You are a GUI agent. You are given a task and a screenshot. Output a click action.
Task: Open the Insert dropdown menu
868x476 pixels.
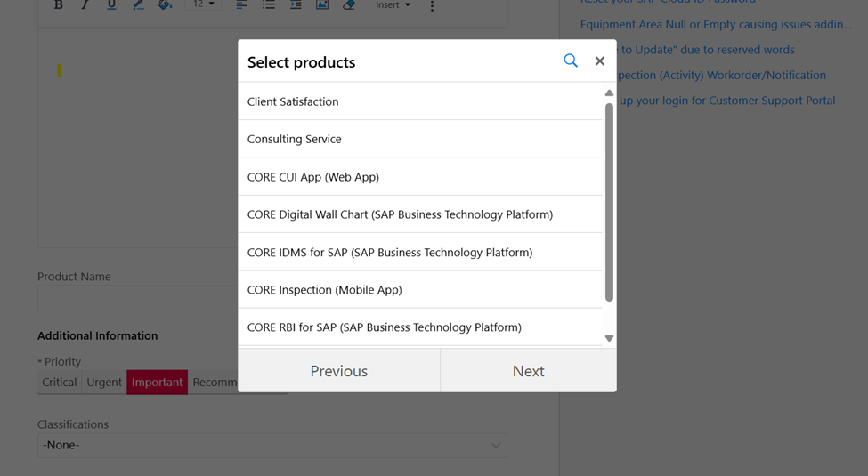click(x=393, y=5)
